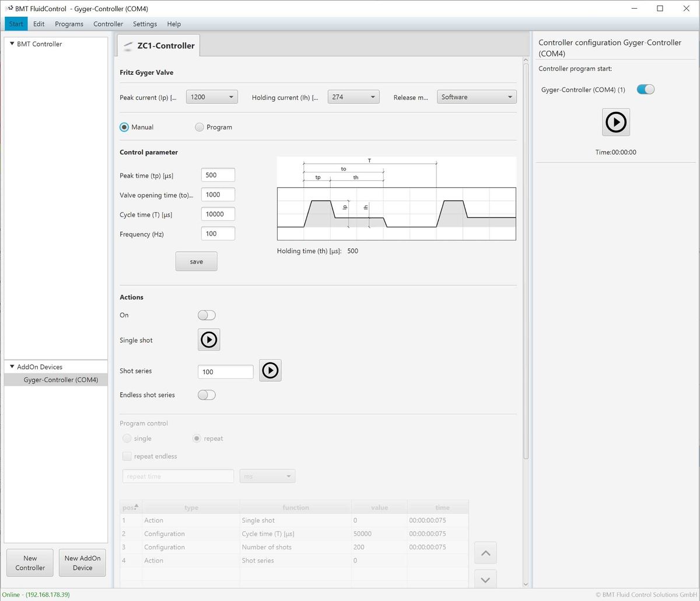Click the Frequency (Hz) input field
The height and width of the screenshot is (601, 700).
click(x=218, y=233)
